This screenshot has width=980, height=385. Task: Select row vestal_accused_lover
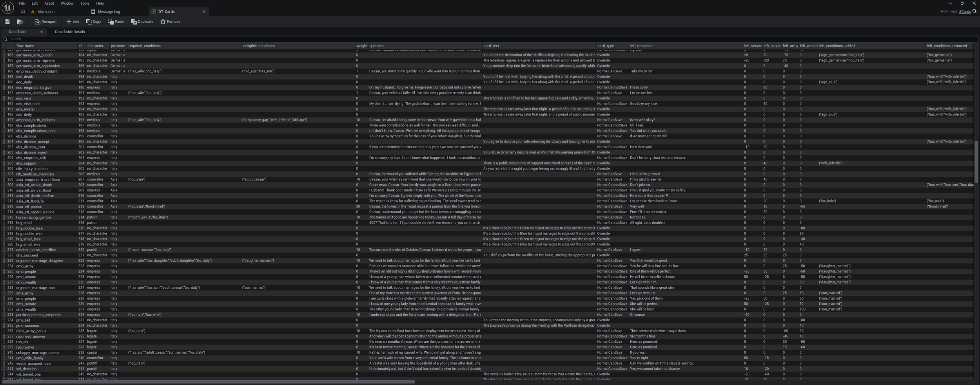tap(488, 363)
